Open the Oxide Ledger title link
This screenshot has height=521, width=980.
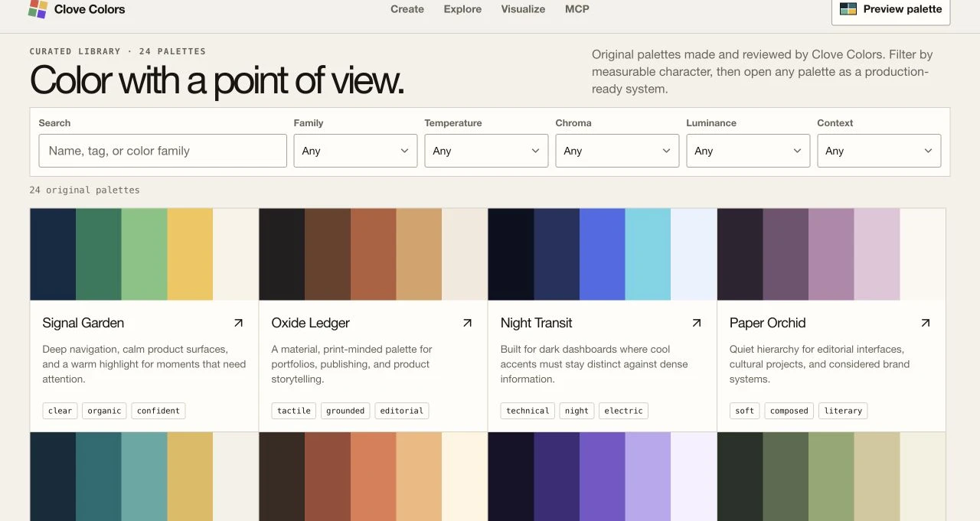click(x=311, y=323)
